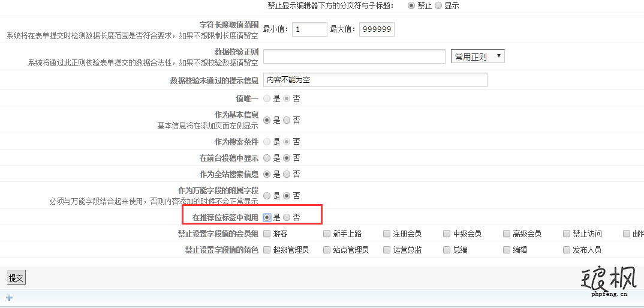Select 是 for 作为基本信息
Image resolution: width=644 pixels, height=308 pixels.
coord(267,120)
